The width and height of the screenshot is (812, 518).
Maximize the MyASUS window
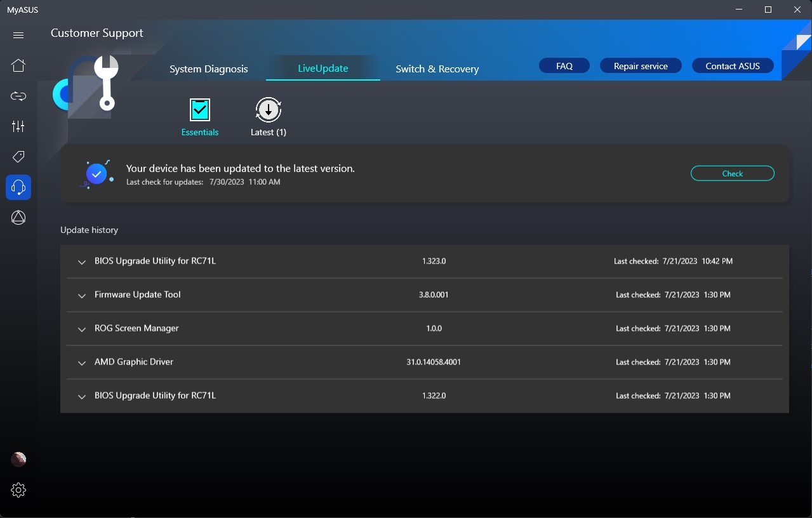click(x=768, y=10)
